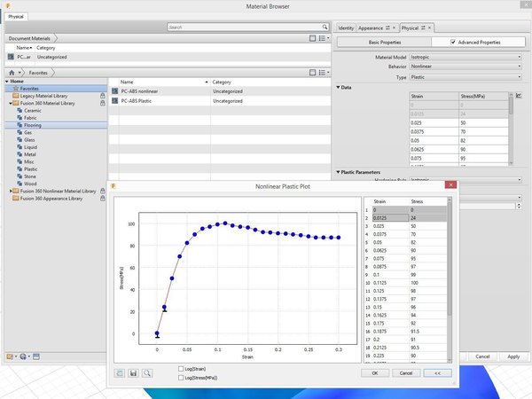Click the home icon in the library breadcrumb

click(12, 73)
